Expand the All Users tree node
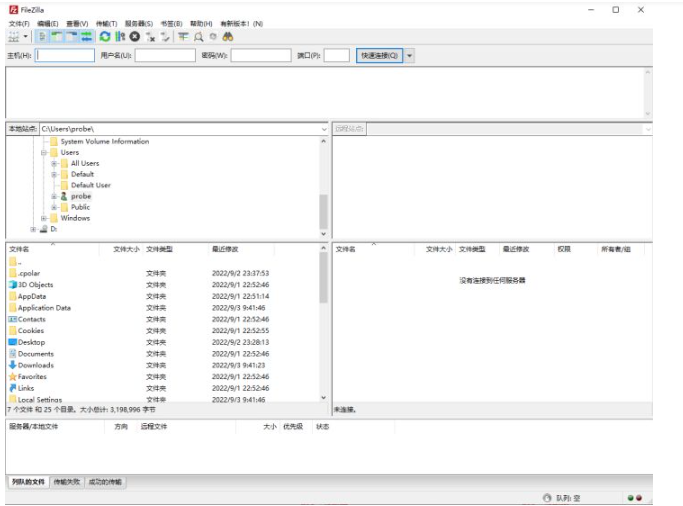The height and width of the screenshot is (506, 683). point(54,163)
